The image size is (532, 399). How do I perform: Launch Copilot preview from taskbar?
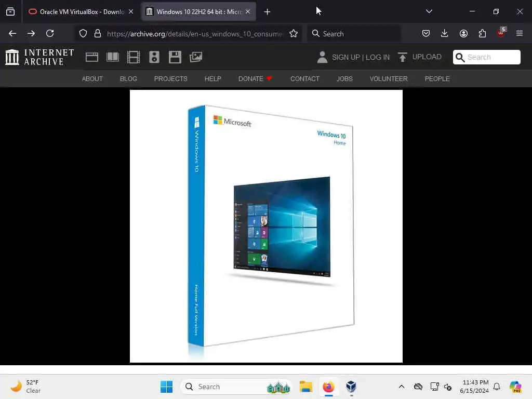[x=515, y=387]
